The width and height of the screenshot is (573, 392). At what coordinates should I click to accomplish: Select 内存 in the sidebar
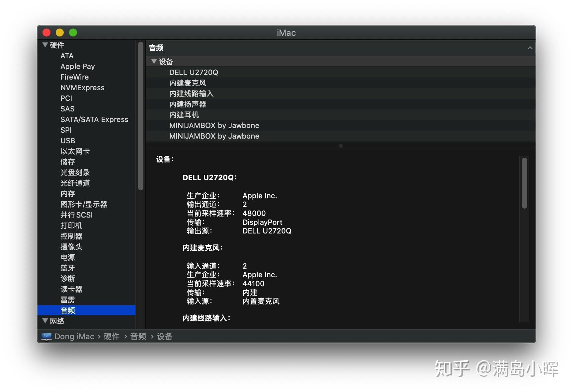(68, 194)
